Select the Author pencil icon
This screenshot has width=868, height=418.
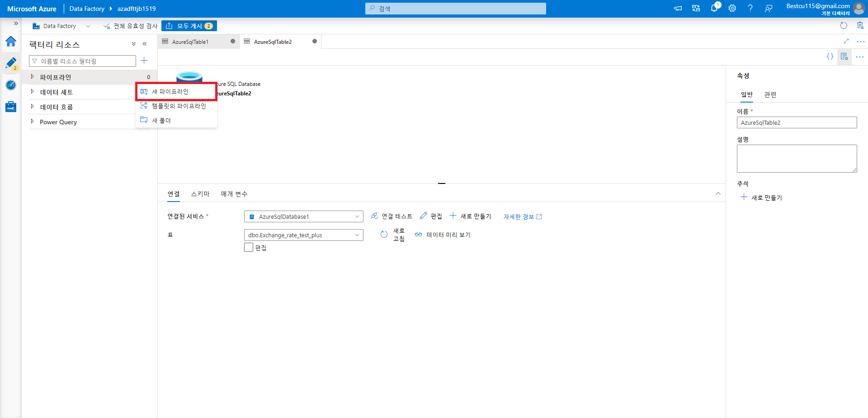point(11,63)
